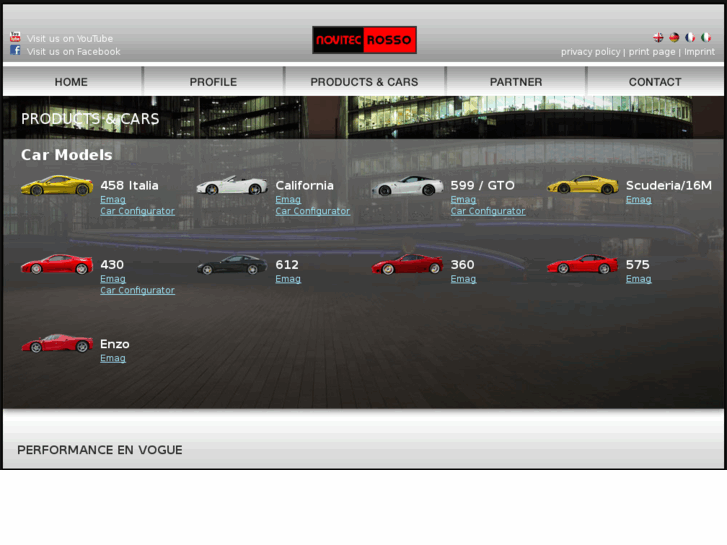Open Emag for the 360
727x545 pixels.
coord(463,279)
